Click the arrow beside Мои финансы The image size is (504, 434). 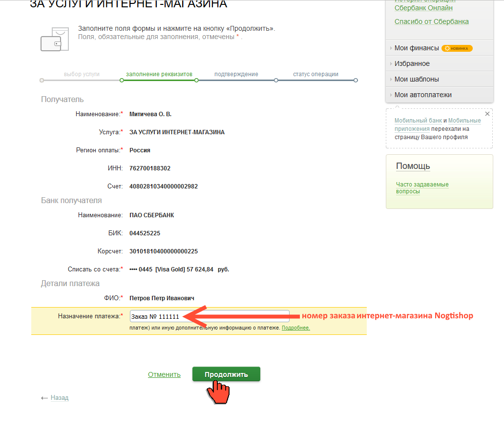tap(391, 48)
